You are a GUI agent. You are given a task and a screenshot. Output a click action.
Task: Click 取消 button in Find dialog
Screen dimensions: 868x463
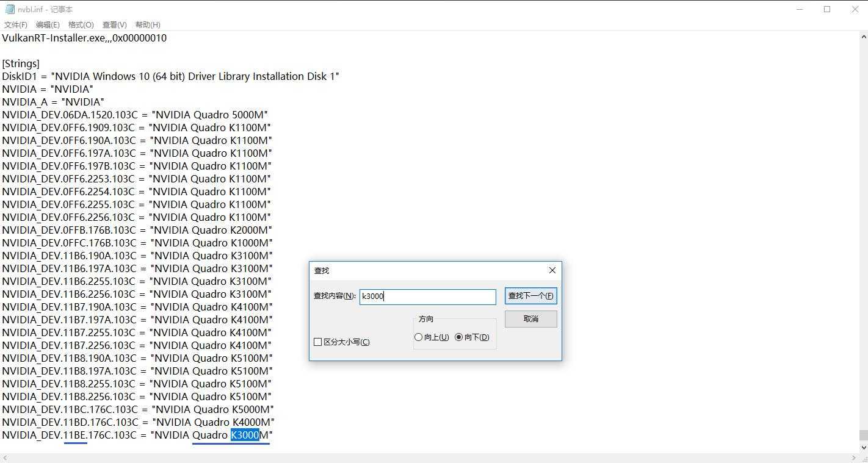tap(531, 319)
